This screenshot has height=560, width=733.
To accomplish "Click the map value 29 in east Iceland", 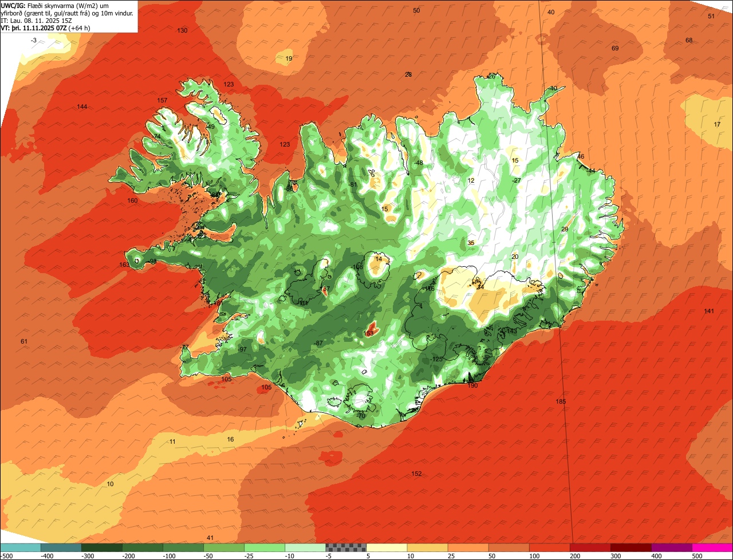I will click(x=564, y=230).
